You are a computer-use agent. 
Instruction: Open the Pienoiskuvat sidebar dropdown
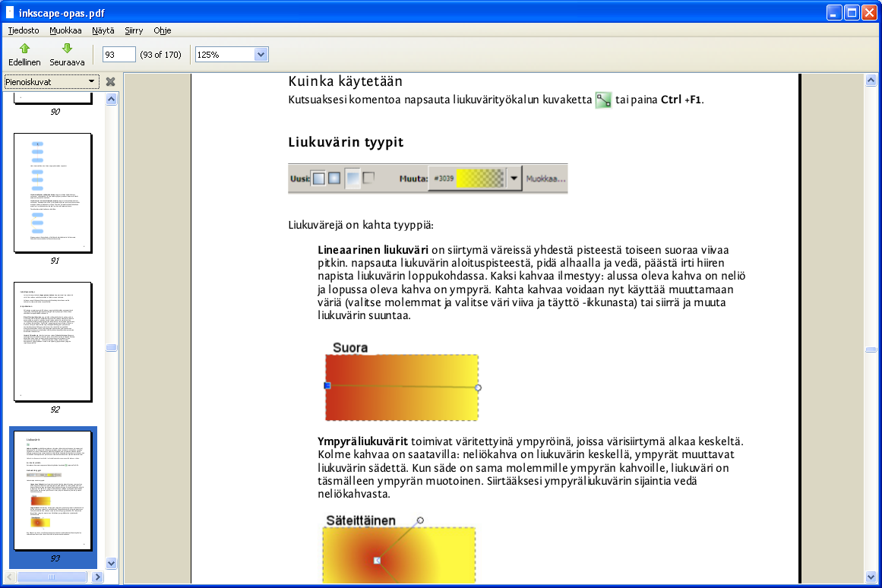click(x=51, y=81)
